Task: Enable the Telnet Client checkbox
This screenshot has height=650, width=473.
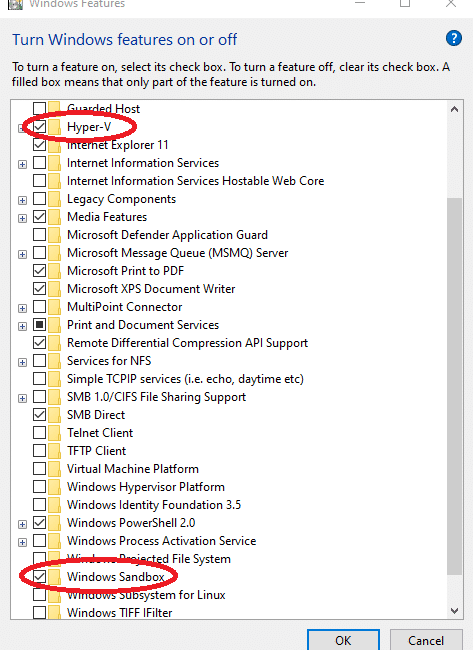Action: pyautogui.click(x=39, y=433)
